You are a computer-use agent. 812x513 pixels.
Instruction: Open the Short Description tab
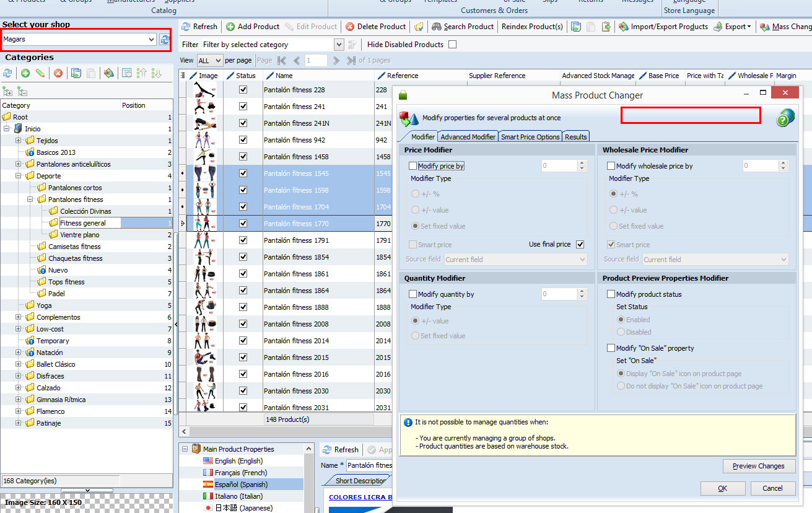click(360, 481)
